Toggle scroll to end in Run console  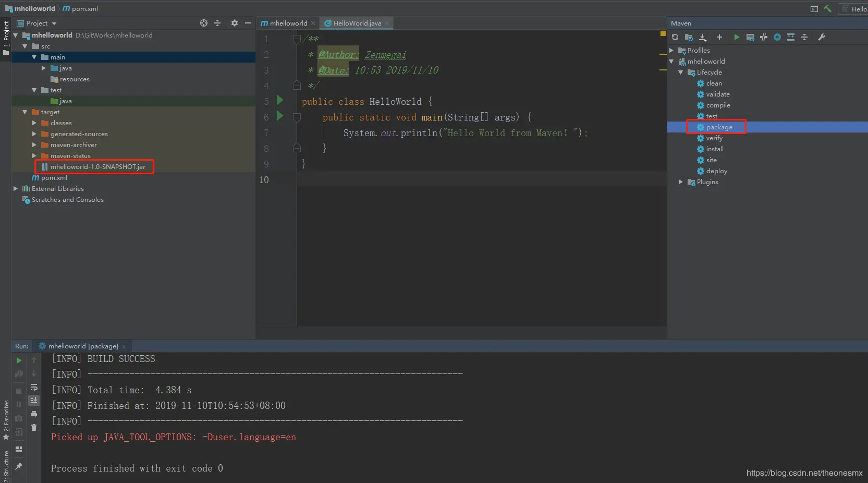click(x=34, y=401)
